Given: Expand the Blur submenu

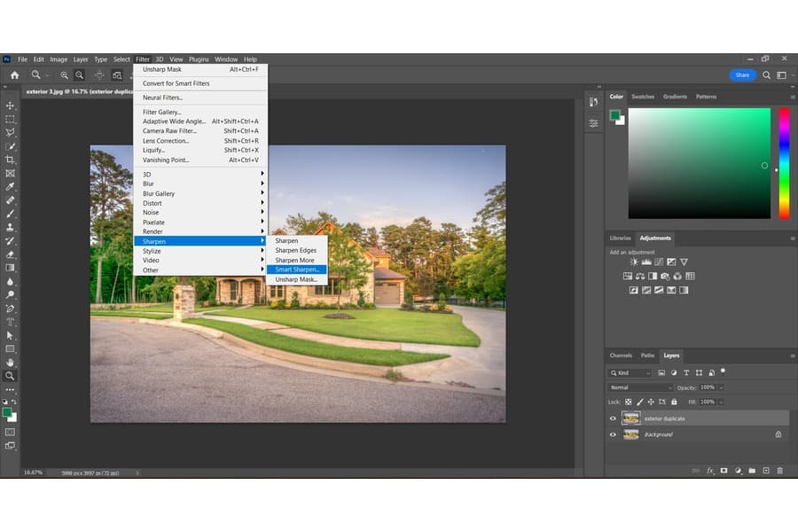Looking at the screenshot, I should tap(200, 184).
